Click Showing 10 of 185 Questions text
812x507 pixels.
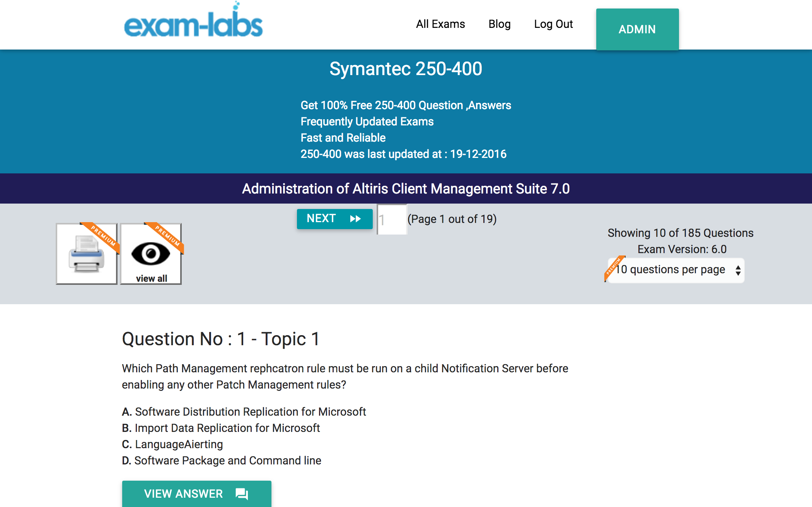[681, 233]
